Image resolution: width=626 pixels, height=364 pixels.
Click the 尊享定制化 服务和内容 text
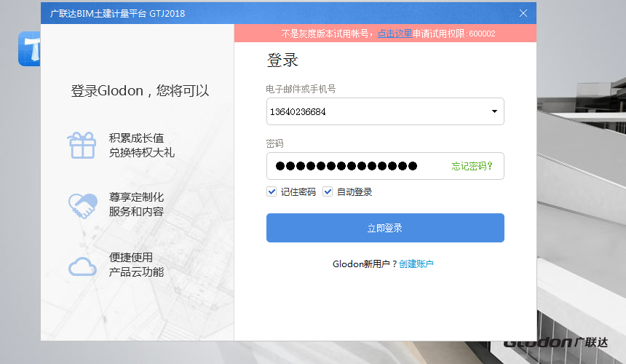coord(136,205)
